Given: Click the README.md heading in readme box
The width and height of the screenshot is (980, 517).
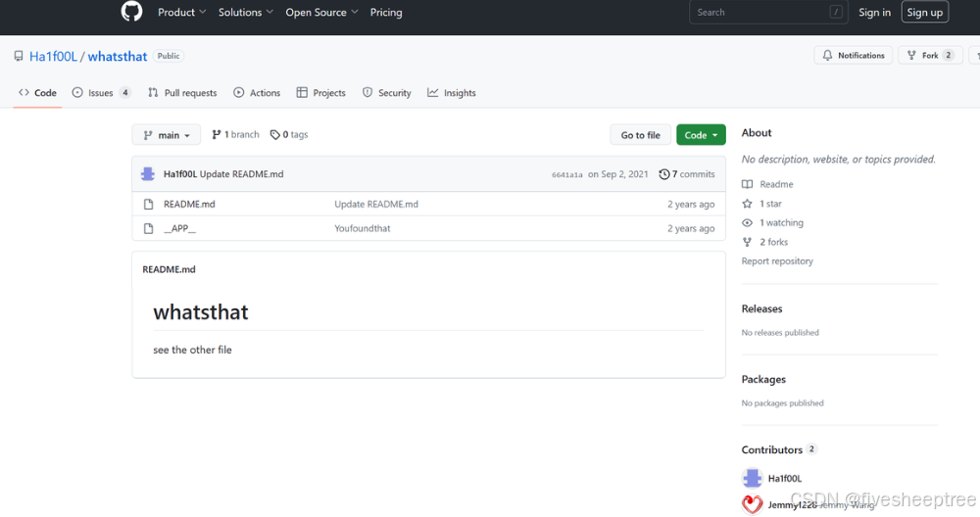Looking at the screenshot, I should point(169,269).
